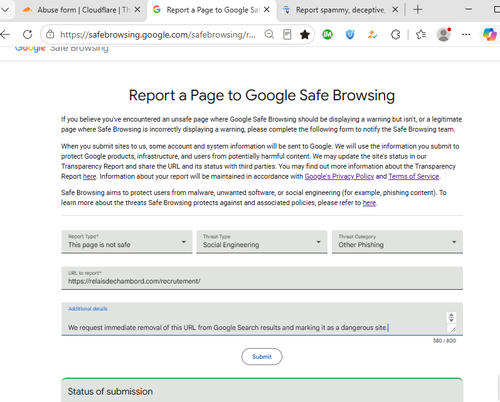The image size is (500, 402).
Task: Click the Additional details scroll stepper
Action: click(x=451, y=317)
